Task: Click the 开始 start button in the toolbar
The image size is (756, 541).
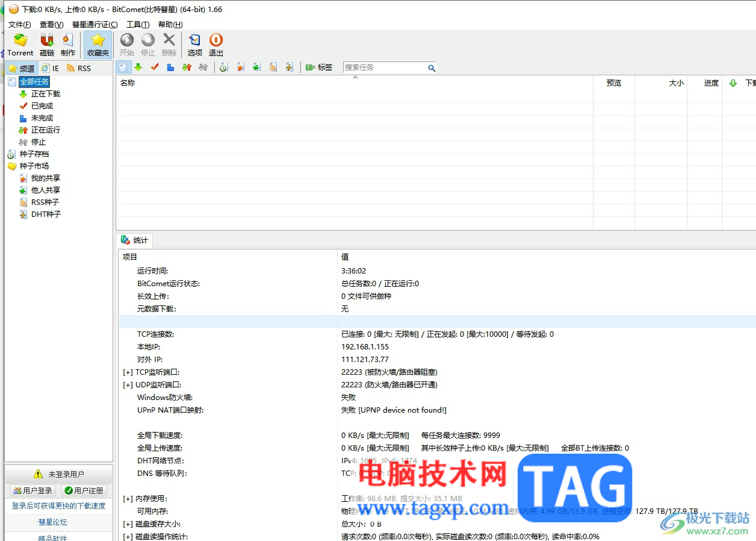Action: [x=127, y=45]
